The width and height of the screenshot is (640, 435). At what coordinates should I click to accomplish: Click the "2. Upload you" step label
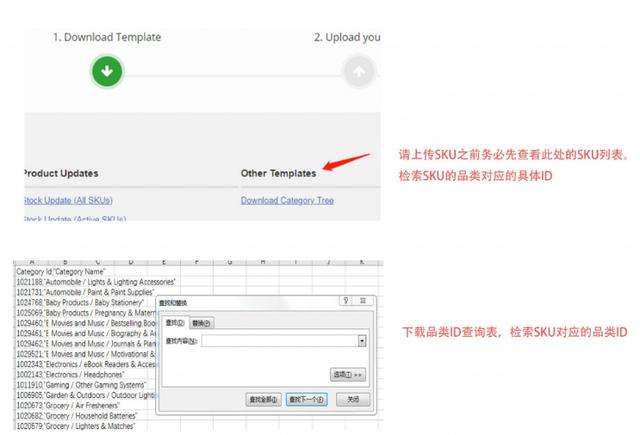347,37
